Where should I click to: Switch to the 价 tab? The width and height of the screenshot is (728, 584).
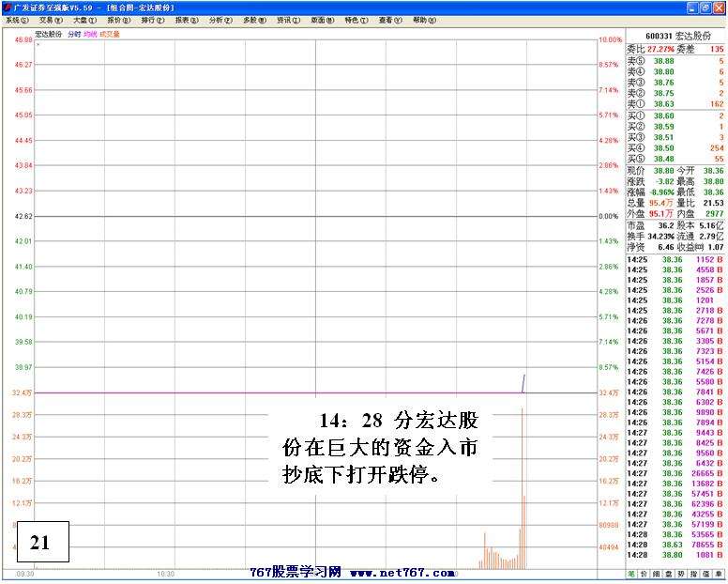click(x=644, y=575)
